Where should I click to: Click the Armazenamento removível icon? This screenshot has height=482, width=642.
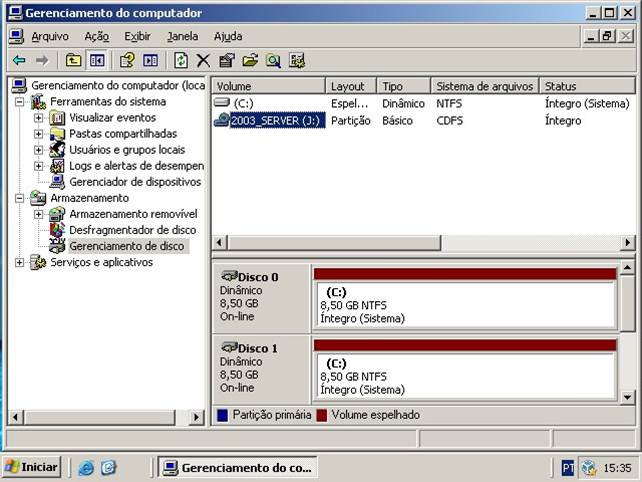click(x=57, y=214)
